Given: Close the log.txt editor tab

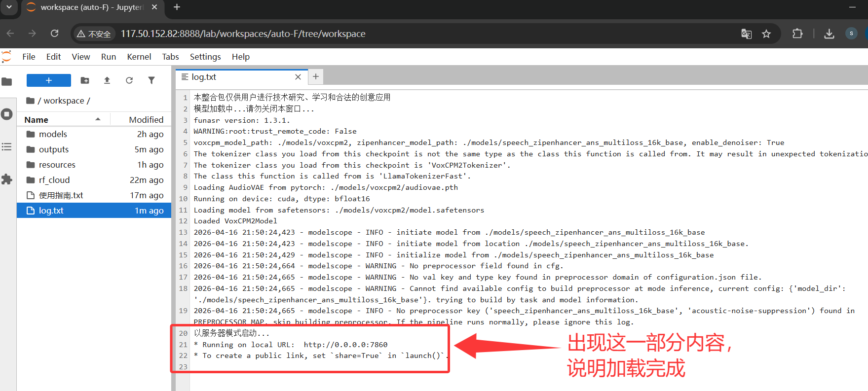Looking at the screenshot, I should pyautogui.click(x=298, y=77).
